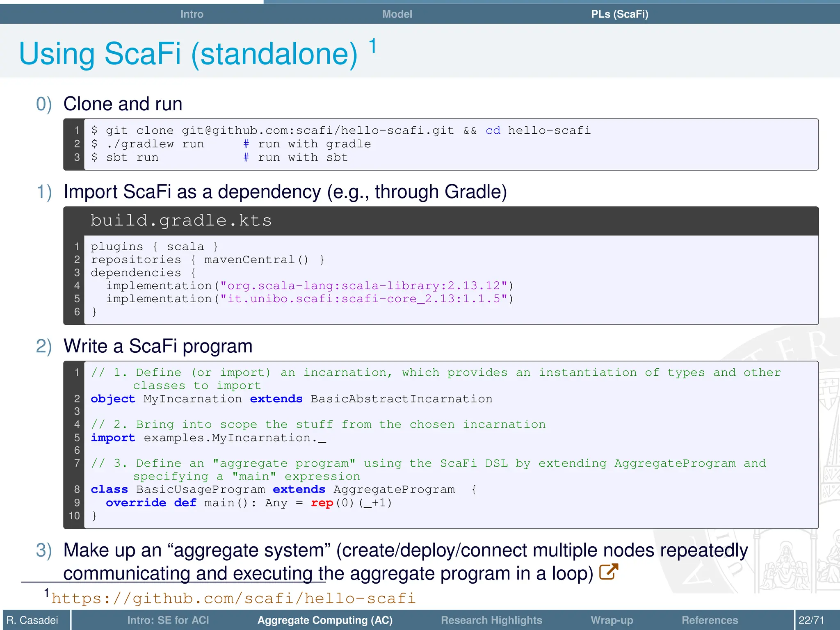Image resolution: width=840 pixels, height=630 pixels.
Task: Click 'cd' keyword in the git clone line
Action: [x=493, y=130]
